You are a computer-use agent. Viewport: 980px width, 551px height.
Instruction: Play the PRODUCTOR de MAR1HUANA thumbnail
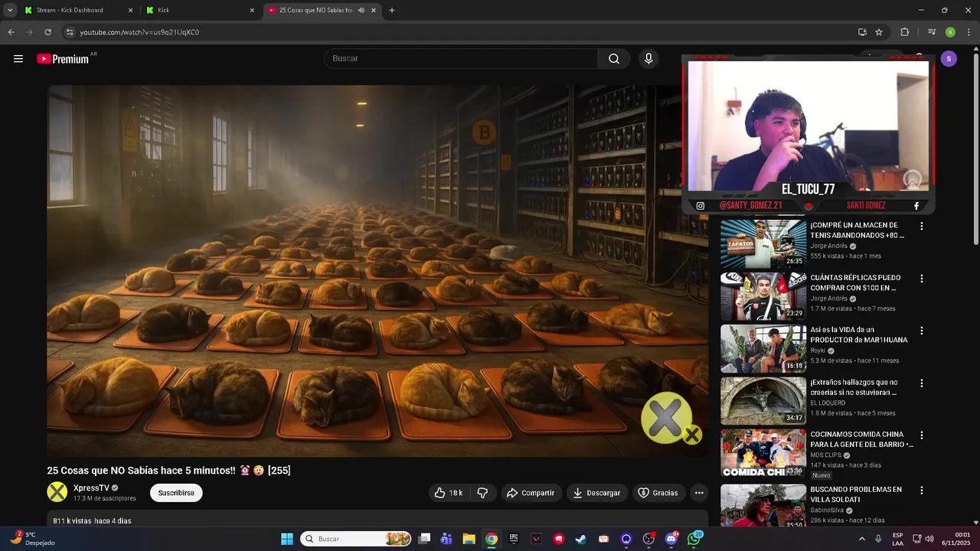(763, 349)
